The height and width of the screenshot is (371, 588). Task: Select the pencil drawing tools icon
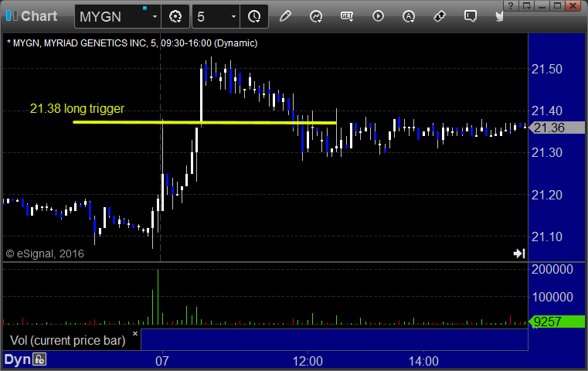pyautogui.click(x=285, y=16)
